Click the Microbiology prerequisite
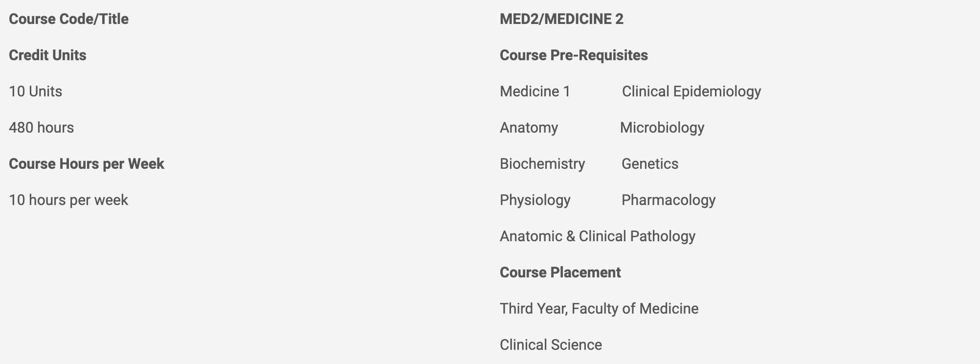The image size is (980, 364). tap(662, 128)
